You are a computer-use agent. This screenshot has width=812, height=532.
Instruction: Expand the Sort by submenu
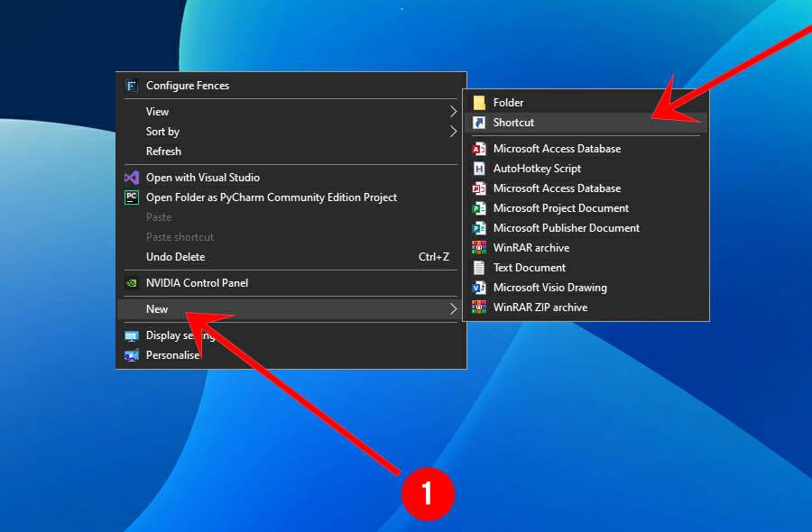click(454, 132)
